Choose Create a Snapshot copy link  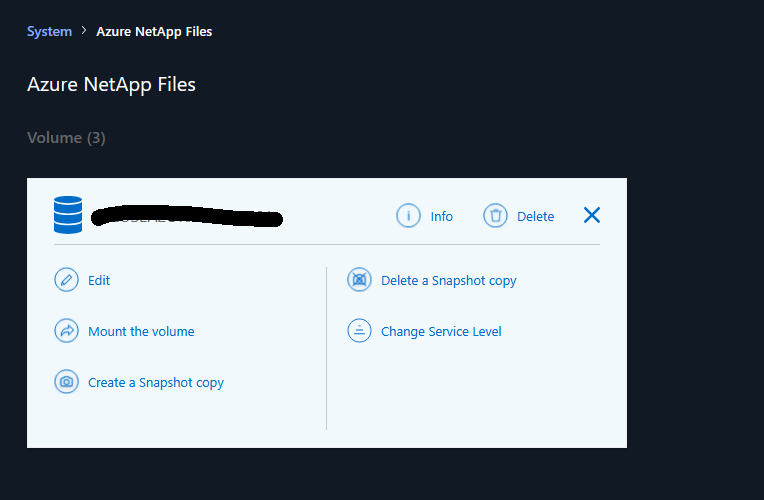[x=156, y=383]
